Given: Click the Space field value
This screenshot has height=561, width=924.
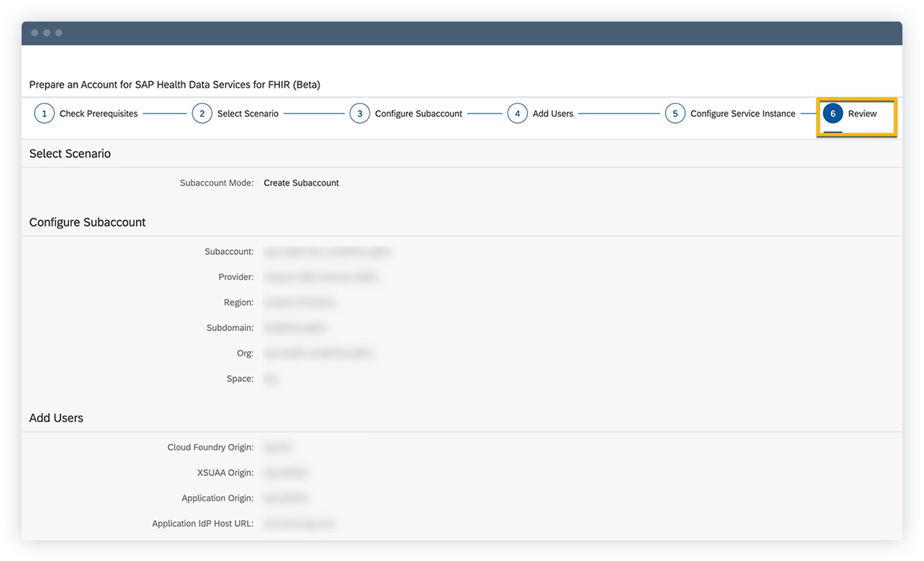Looking at the screenshot, I should 271,378.
